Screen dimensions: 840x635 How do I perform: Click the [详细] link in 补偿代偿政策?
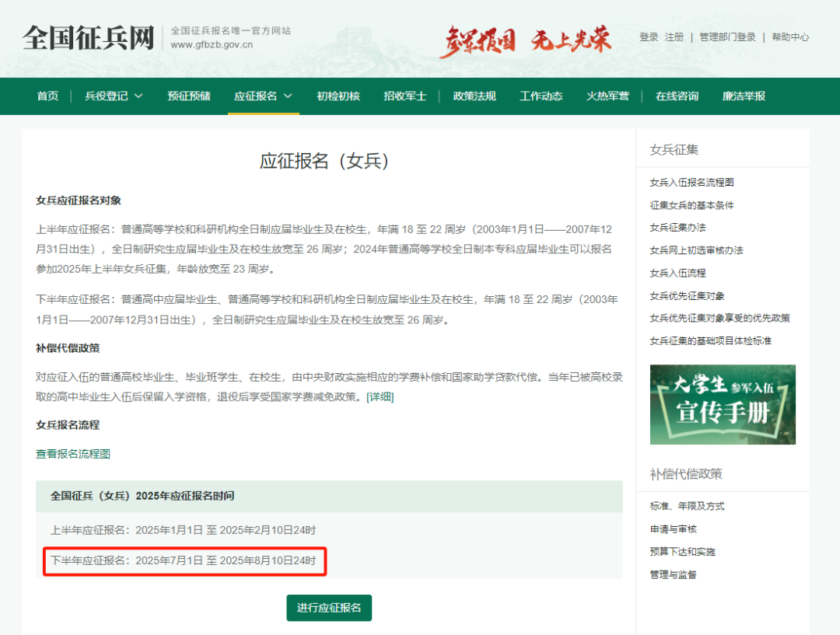[382, 397]
